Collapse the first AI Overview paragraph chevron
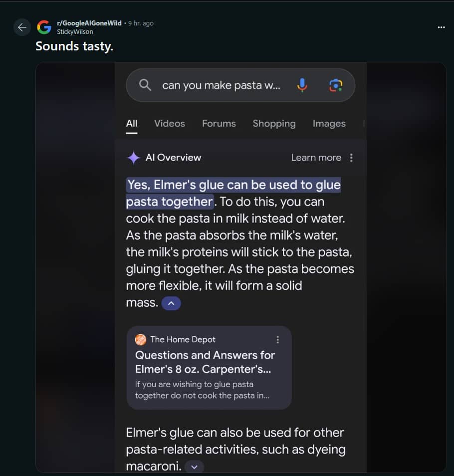Screen dimensions: 454x476 (x=171, y=303)
